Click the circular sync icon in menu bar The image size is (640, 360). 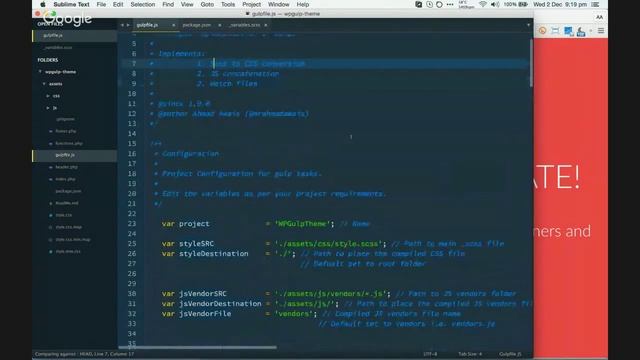pyautogui.click(x=439, y=4)
